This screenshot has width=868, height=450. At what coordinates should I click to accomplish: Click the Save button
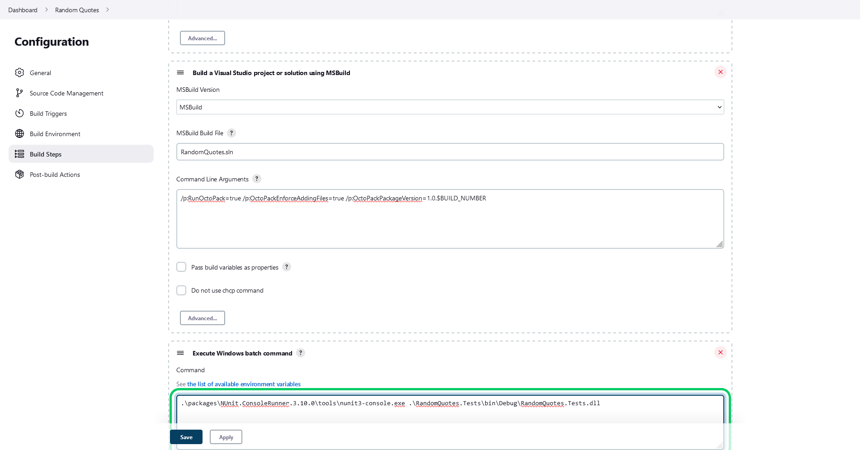click(x=186, y=437)
